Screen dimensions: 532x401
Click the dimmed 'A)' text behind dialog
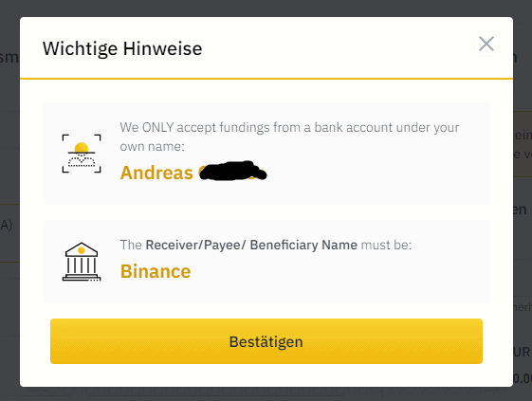(7, 225)
